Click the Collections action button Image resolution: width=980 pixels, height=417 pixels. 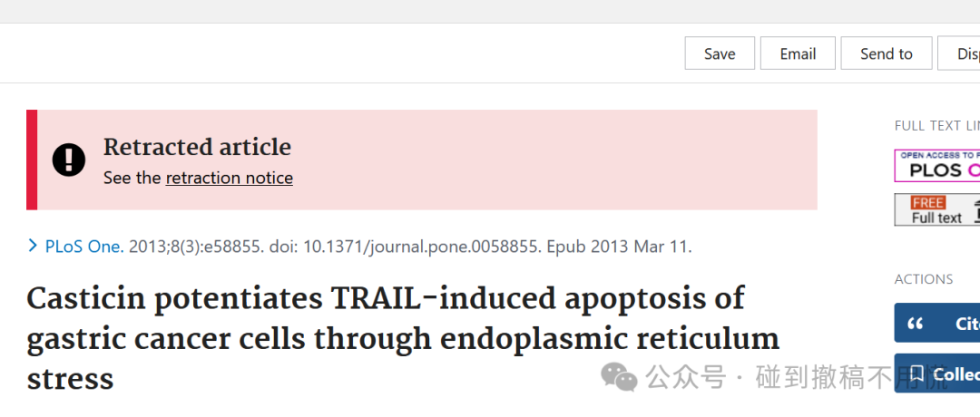pos(936,373)
